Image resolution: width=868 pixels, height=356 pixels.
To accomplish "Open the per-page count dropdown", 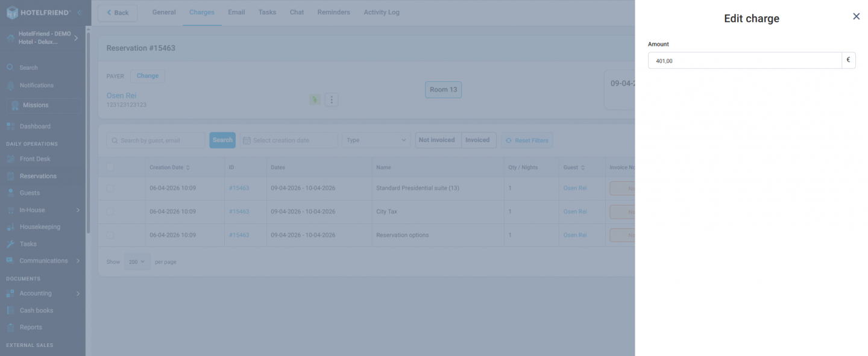I will click(137, 261).
